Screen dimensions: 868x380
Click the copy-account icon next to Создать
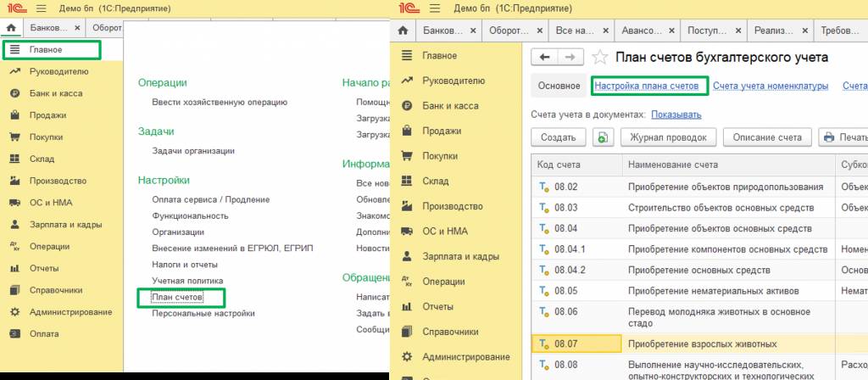pos(603,137)
